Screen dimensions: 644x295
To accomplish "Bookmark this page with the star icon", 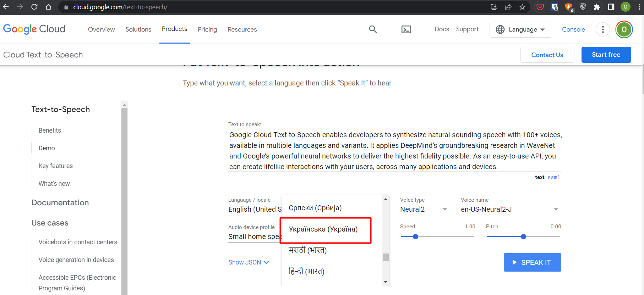I will pyautogui.click(x=522, y=7).
